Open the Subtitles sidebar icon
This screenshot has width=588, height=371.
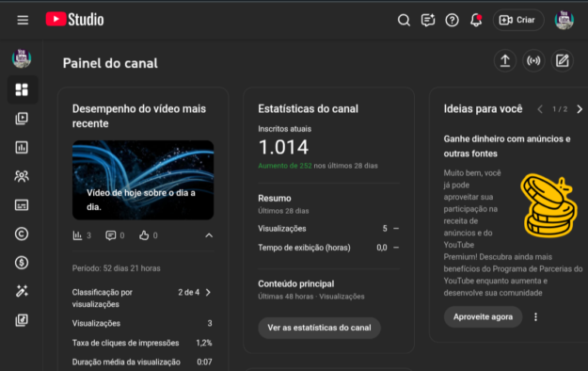coord(22,205)
